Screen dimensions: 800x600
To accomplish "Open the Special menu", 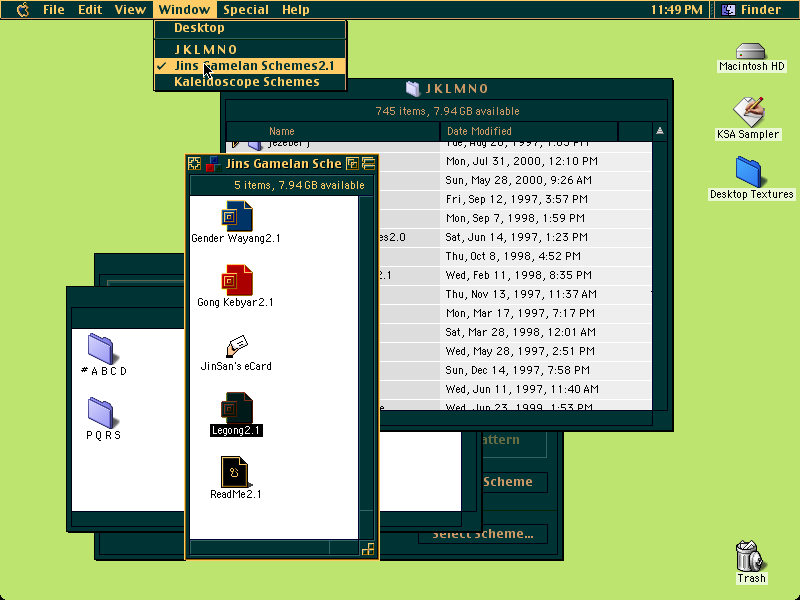I will [245, 10].
